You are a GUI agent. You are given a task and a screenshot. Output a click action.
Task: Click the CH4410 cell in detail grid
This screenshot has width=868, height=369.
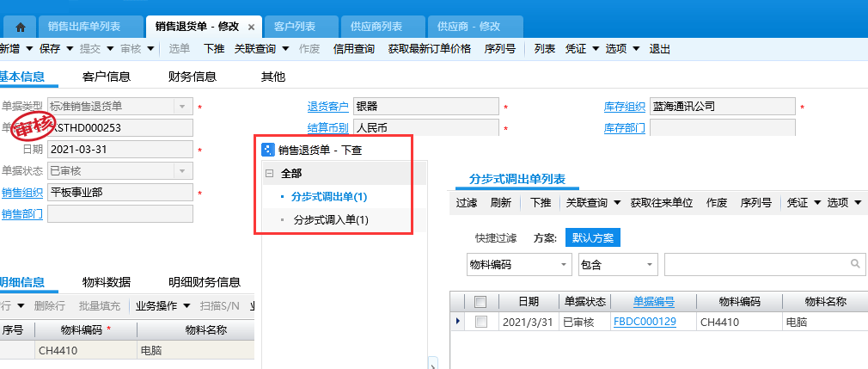coord(85,351)
